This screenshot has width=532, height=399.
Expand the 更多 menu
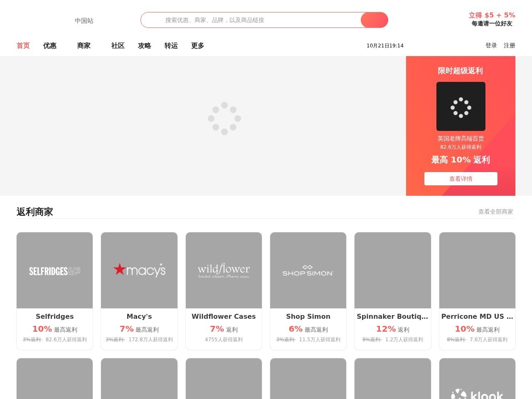click(198, 46)
